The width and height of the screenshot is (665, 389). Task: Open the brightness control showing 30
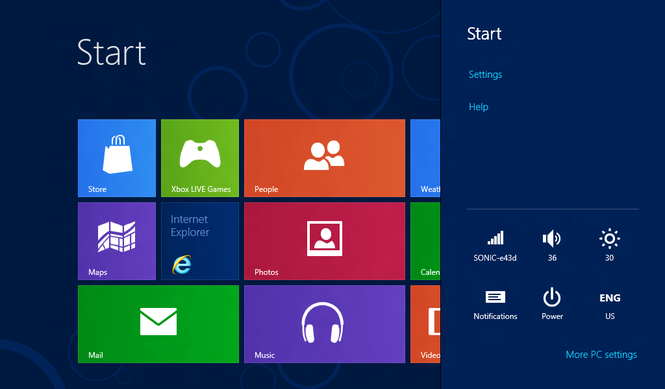(x=609, y=245)
